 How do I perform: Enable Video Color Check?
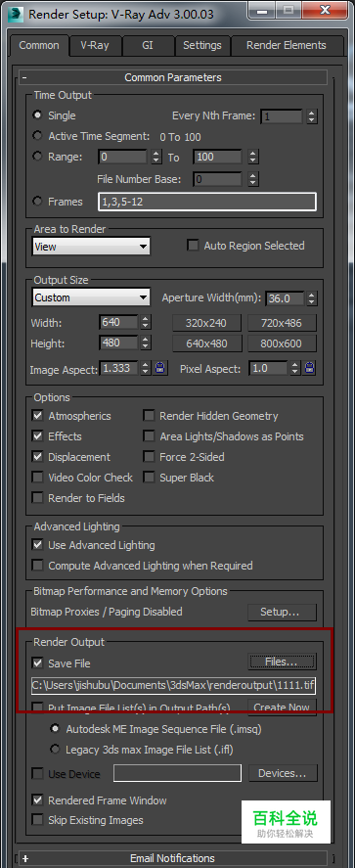[x=37, y=478]
